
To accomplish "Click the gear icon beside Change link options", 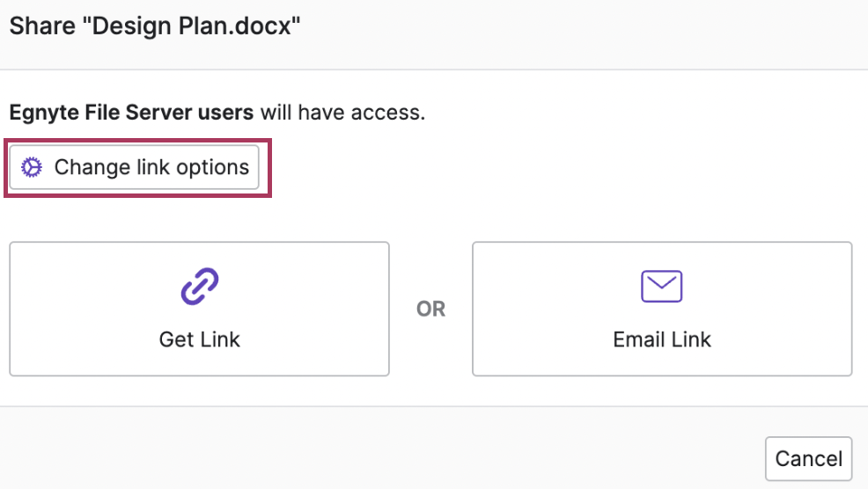I will tap(32, 167).
